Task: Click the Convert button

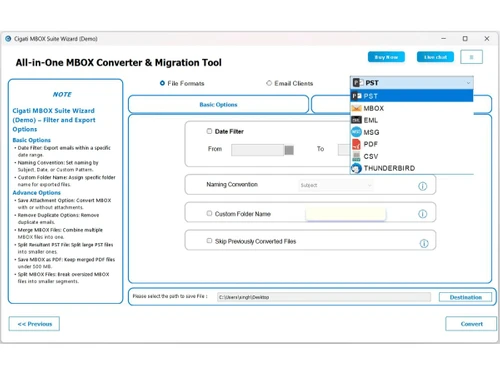Action: tap(471, 324)
